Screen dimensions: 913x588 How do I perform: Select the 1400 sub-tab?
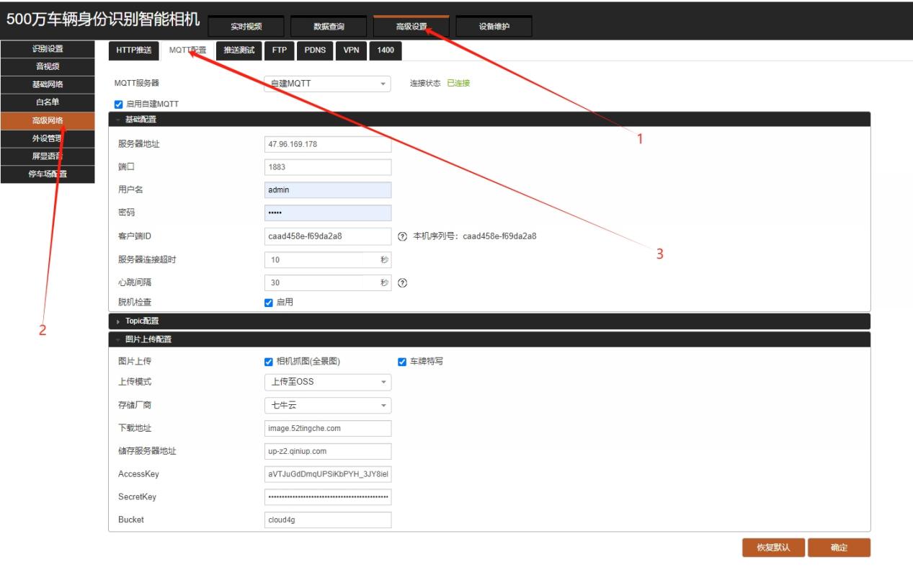(x=386, y=50)
